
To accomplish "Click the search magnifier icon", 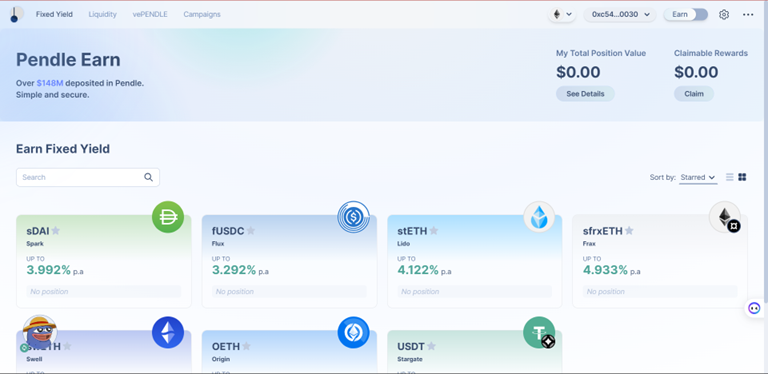I will click(148, 177).
